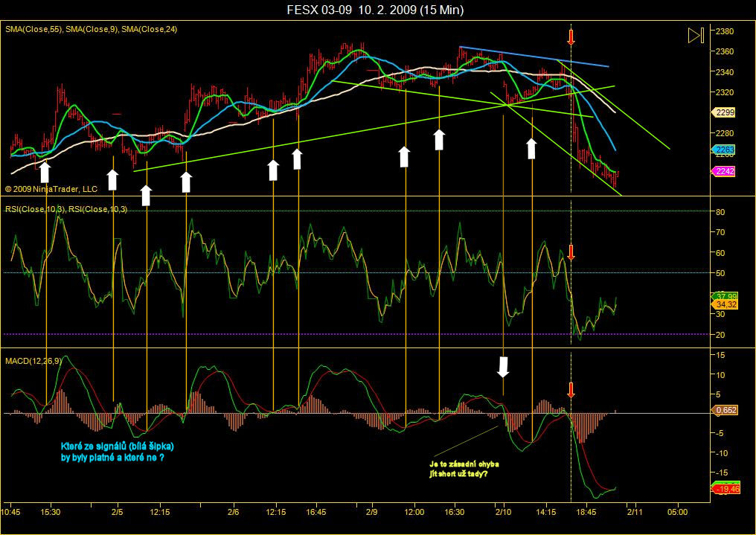Viewport: 756px width, 535px height.
Task: Click the 16:45 time axis label
Action: pos(315,512)
